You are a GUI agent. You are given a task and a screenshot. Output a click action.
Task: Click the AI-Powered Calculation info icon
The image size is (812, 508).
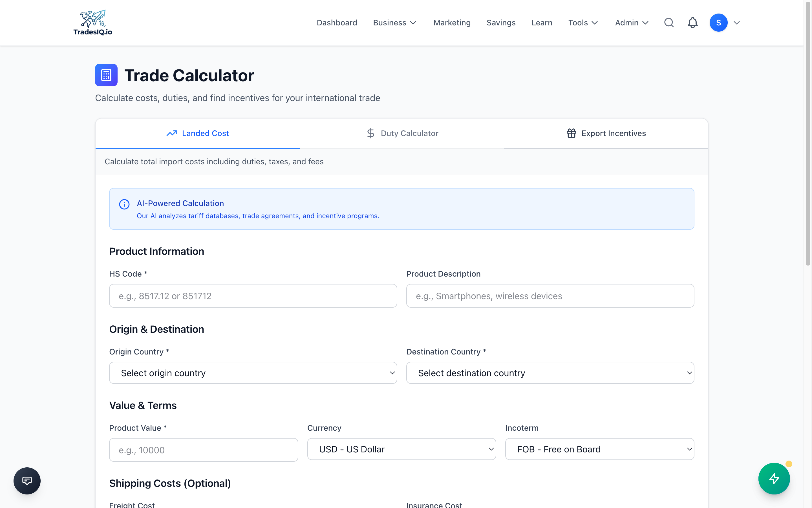(124, 204)
